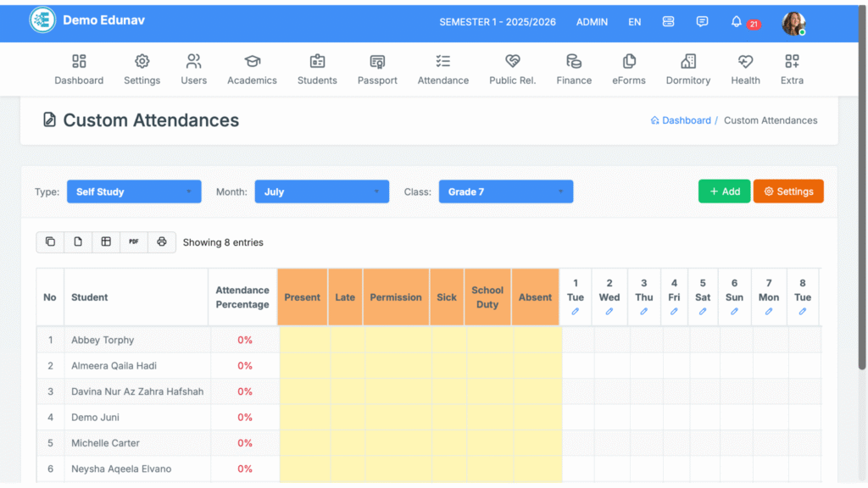
Task: Open the chat messages icon
Action: (702, 22)
